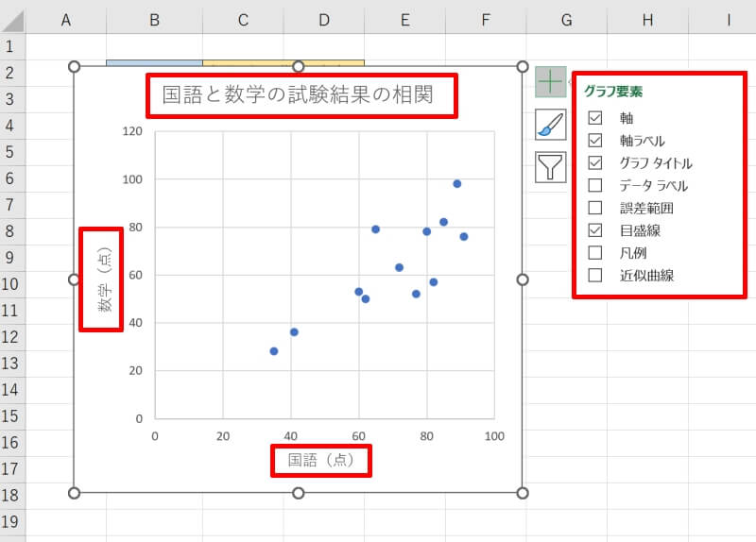This screenshot has width=756, height=542.
Task: Select row 5 header
Action: point(12,152)
